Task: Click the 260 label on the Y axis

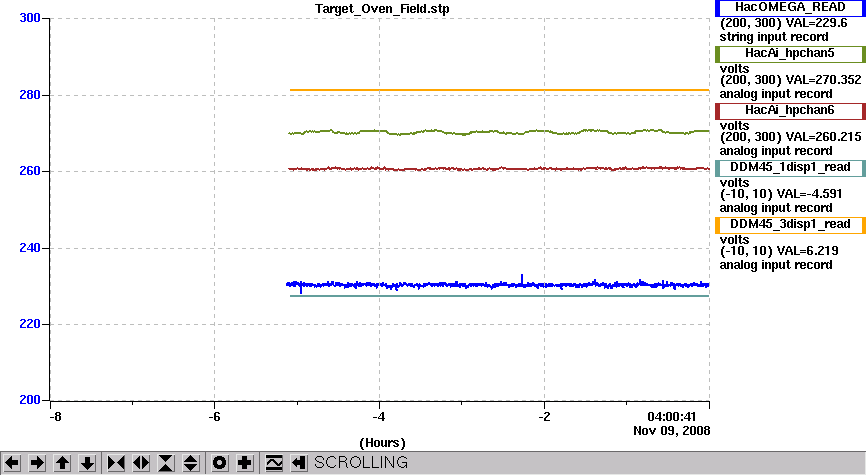Action: pyautogui.click(x=30, y=171)
